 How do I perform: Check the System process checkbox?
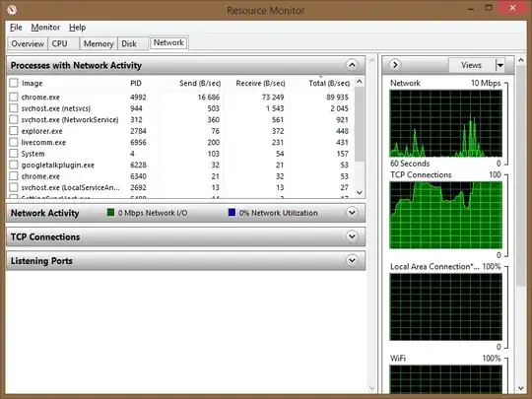pos(14,154)
